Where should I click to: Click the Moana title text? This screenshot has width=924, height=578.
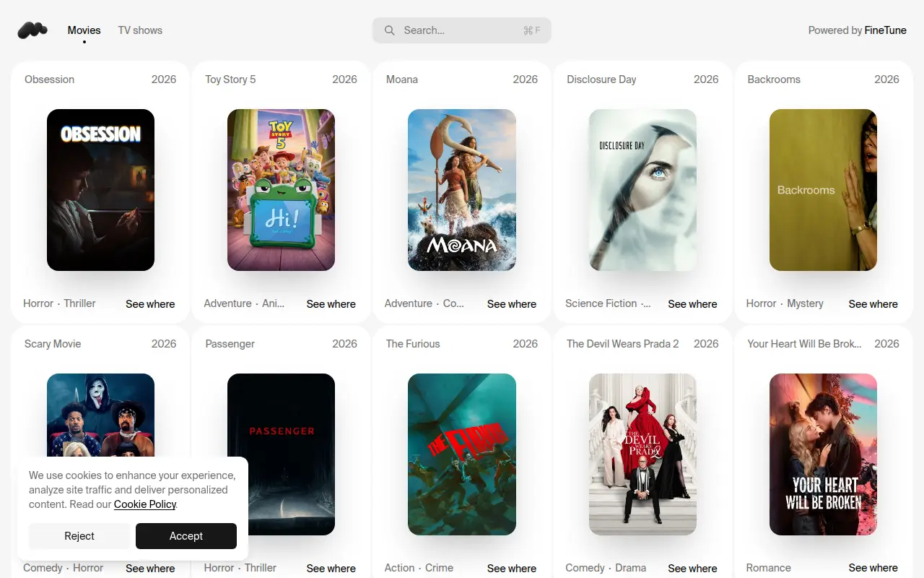point(402,79)
